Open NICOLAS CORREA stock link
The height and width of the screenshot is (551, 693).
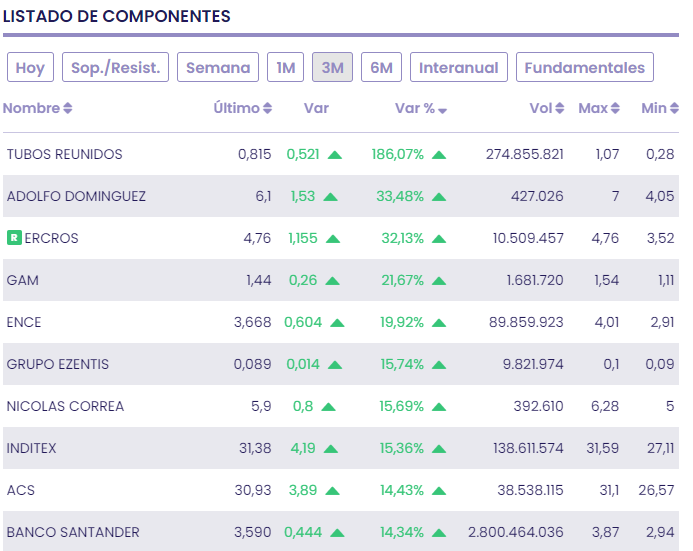pos(65,406)
